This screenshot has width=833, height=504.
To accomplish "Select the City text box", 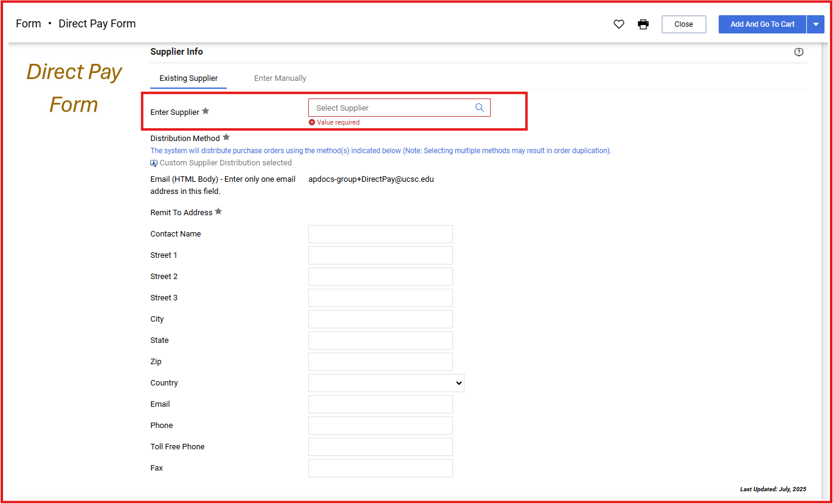I will click(380, 319).
